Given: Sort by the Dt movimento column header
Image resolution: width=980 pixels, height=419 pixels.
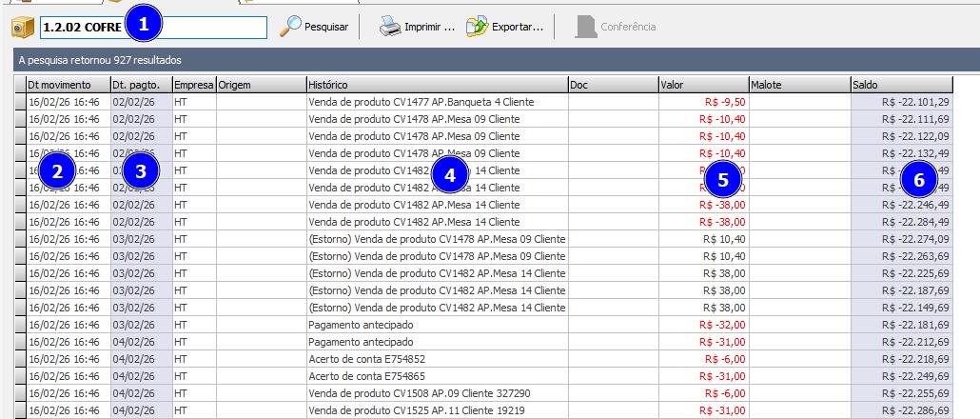Looking at the screenshot, I should pos(67,85).
